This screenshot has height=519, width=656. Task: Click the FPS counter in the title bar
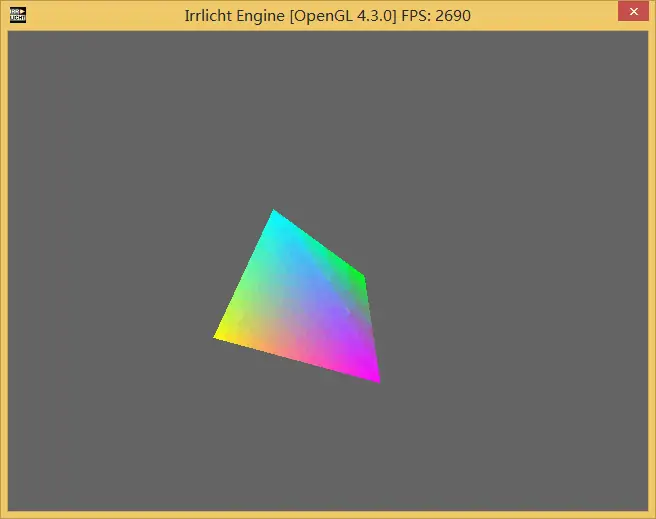[x=435, y=16]
